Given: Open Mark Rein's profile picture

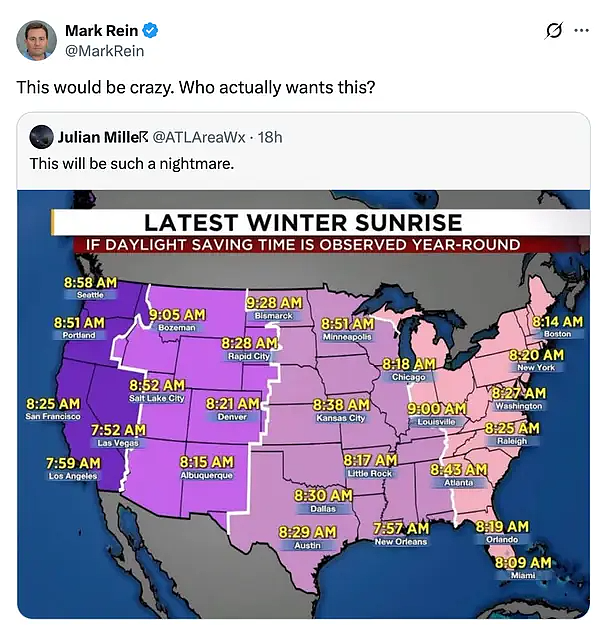Looking at the screenshot, I should (x=36, y=40).
